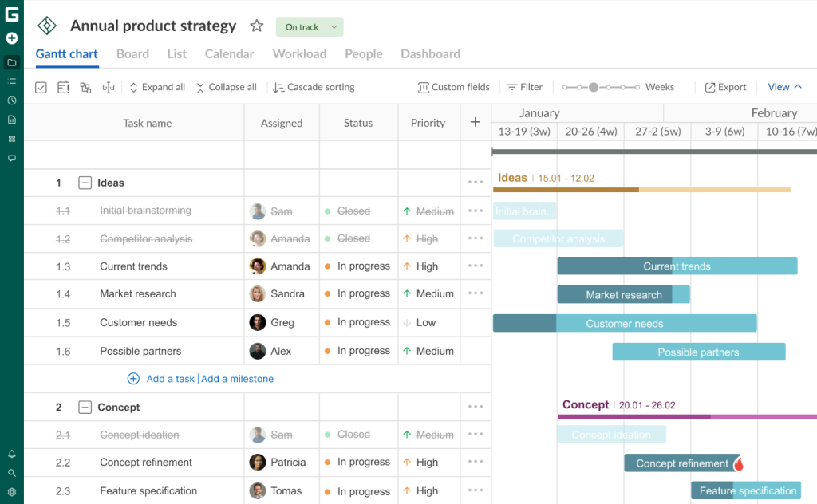Open notifications with the bell icon
817x504 pixels.
[x=11, y=453]
